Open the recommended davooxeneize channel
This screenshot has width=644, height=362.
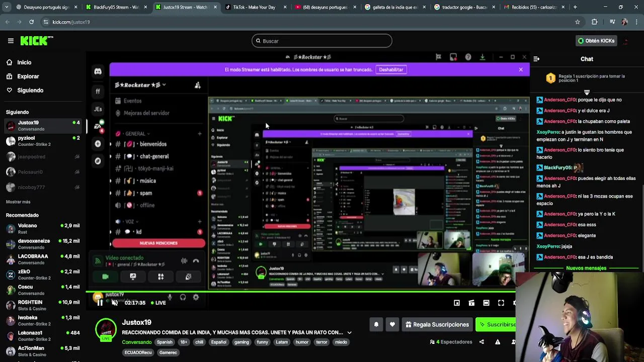click(42, 244)
